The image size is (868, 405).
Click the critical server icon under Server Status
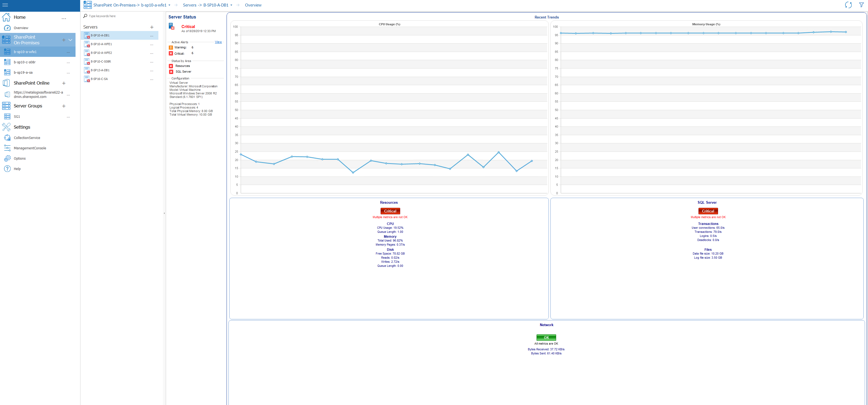click(172, 26)
